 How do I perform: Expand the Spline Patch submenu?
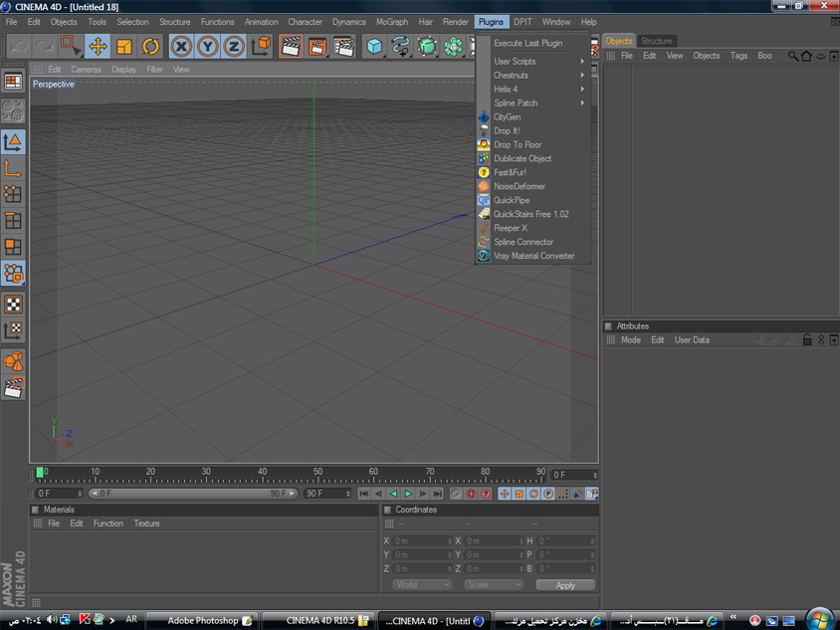537,103
